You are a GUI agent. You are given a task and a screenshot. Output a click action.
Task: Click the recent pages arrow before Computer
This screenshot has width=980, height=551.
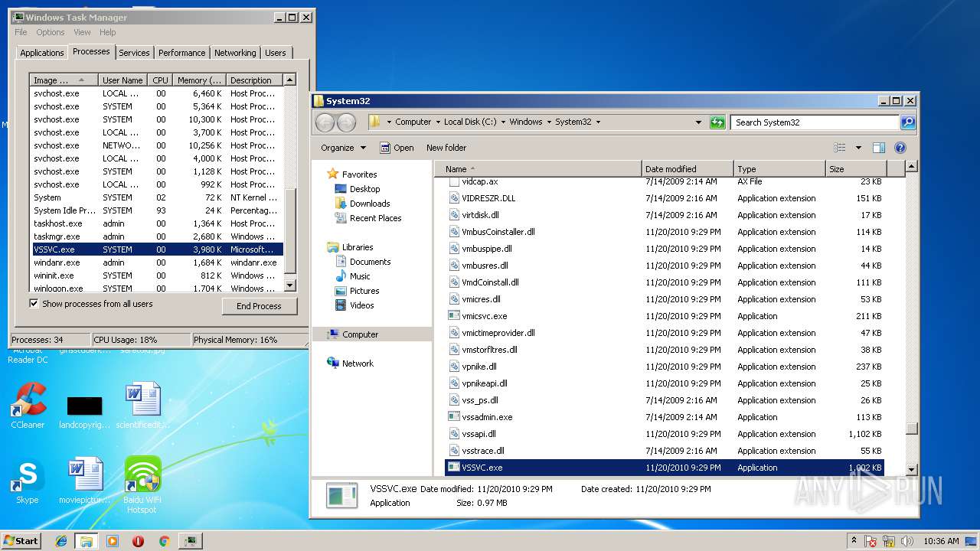tap(389, 122)
